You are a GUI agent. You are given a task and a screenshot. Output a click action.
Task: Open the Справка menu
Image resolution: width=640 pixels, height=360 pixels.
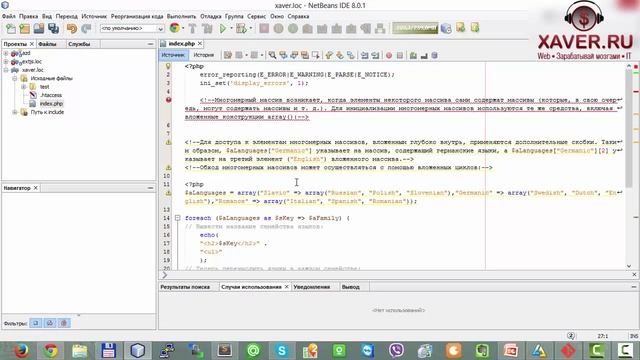tap(298, 16)
